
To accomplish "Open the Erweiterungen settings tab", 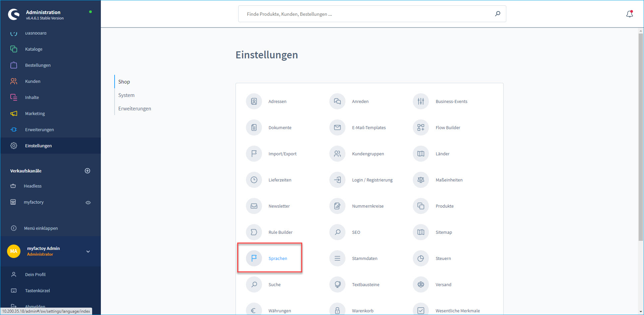I will 134,108.
